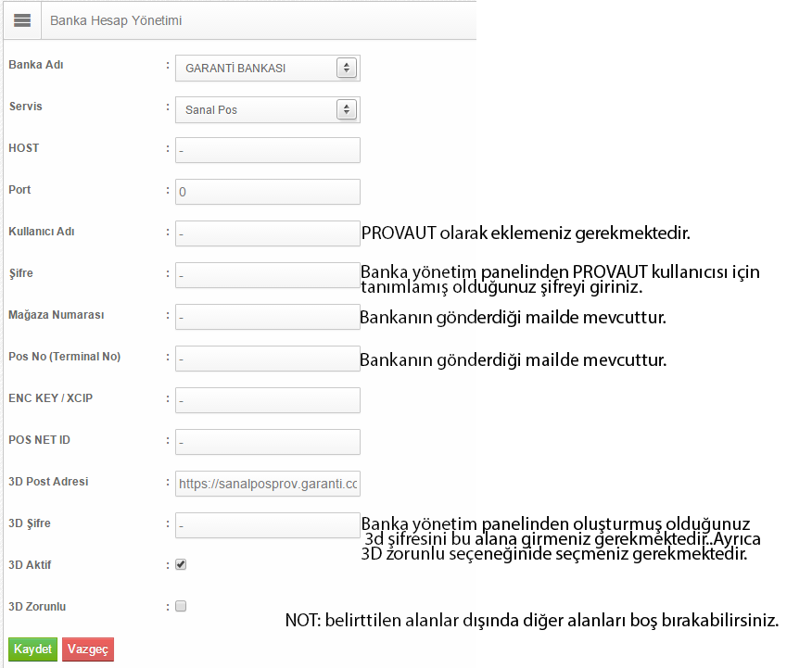Click the Banka Hesap Yönetimi title
Screen dimensions: 812x668
pos(116,20)
